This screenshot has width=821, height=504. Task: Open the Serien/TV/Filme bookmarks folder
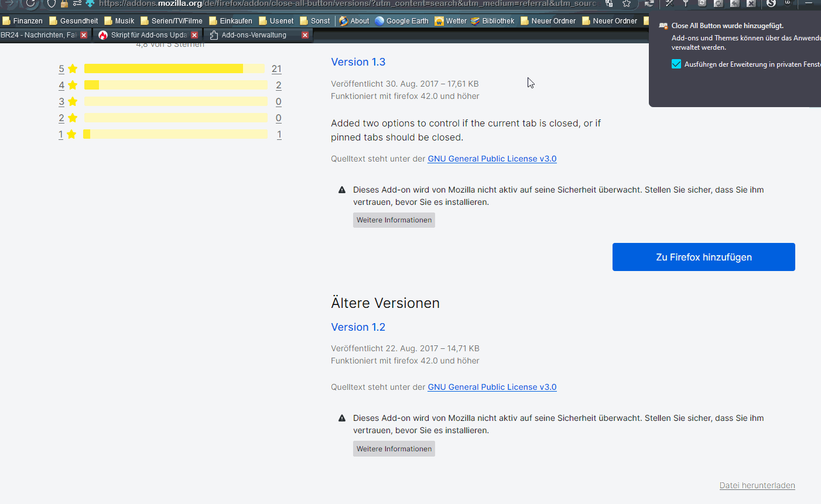[172, 21]
